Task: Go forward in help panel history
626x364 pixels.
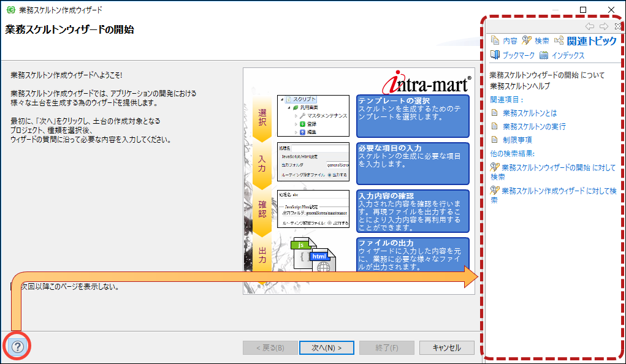Action: click(x=604, y=26)
